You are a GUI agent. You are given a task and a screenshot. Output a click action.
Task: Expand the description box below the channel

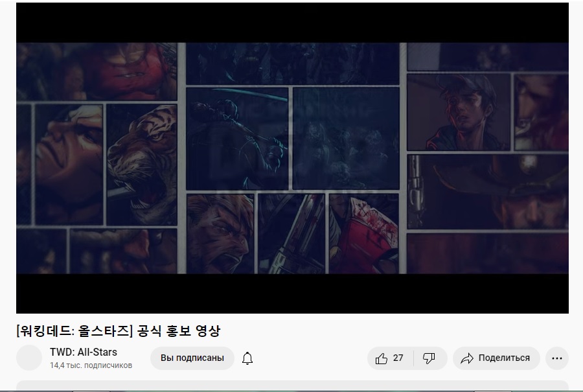click(x=291, y=386)
